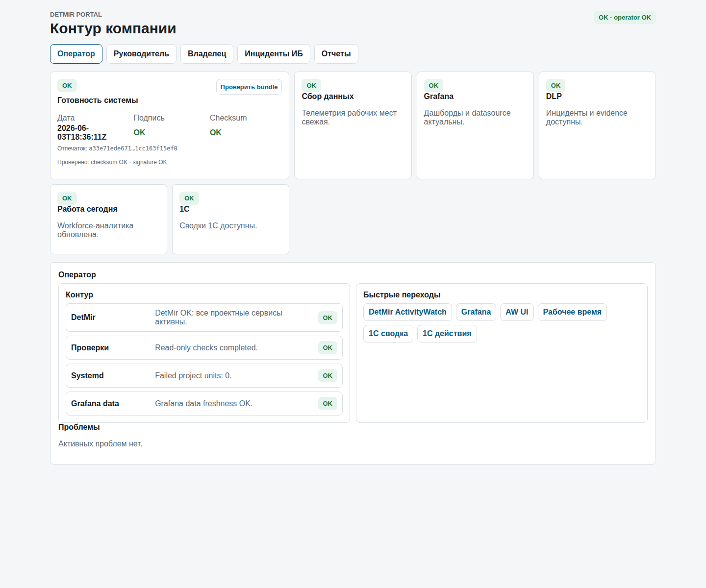This screenshot has height=588, width=706.
Task: Click the OK badge in Grafana data row
Action: tap(328, 404)
